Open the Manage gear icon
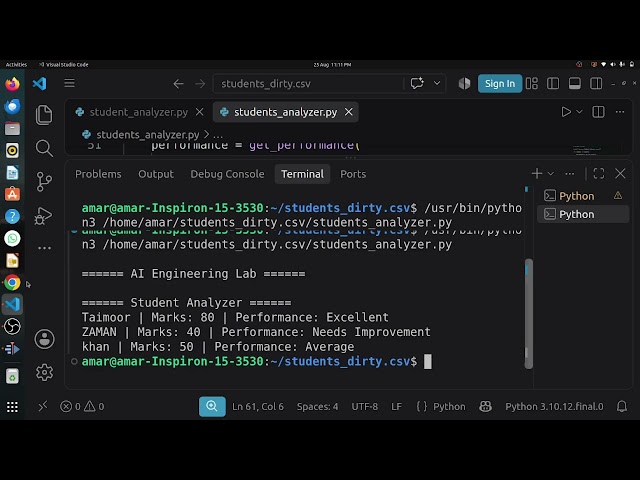 (44, 372)
